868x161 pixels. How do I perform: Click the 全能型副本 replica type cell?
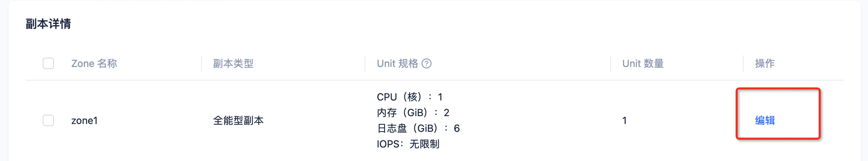click(x=238, y=120)
